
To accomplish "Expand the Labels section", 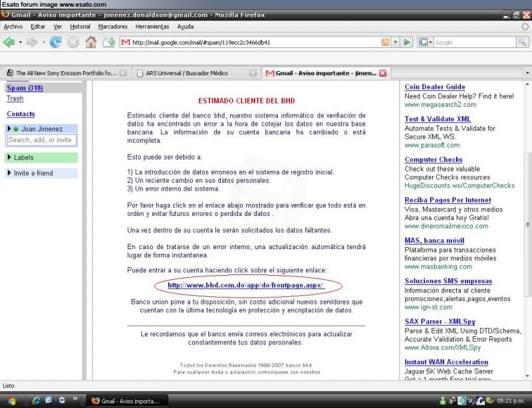I will [x=9, y=157].
